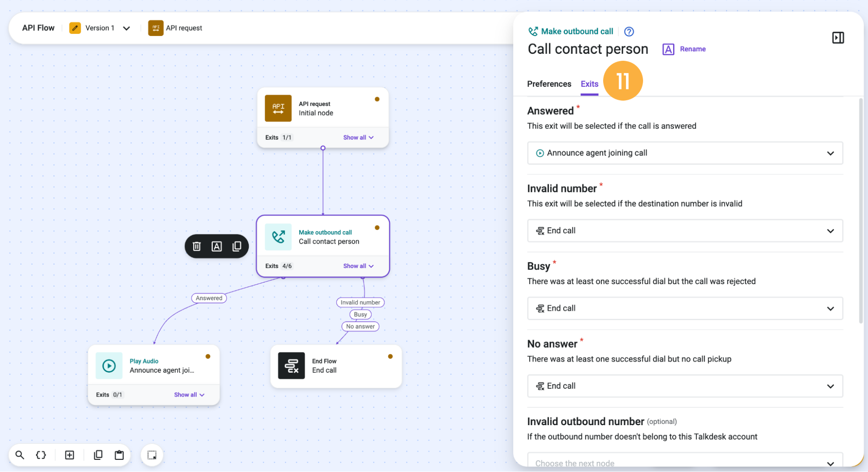
Task: Click the search magnifier icon in bottom toolbar
Action: click(20, 455)
